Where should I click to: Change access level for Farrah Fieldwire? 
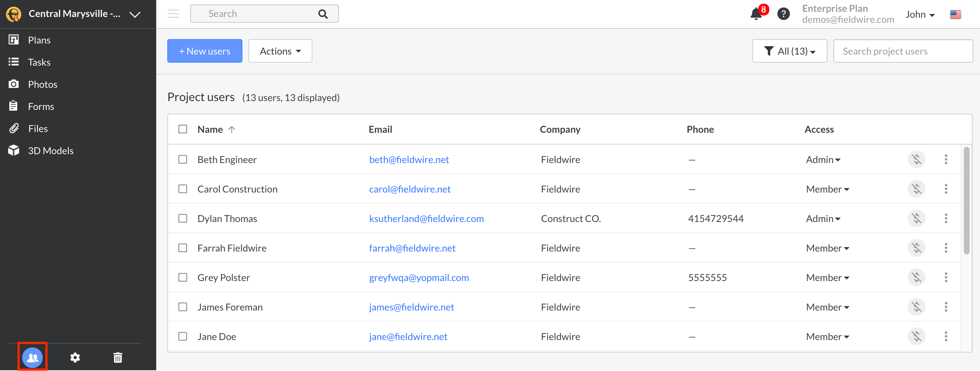(827, 248)
